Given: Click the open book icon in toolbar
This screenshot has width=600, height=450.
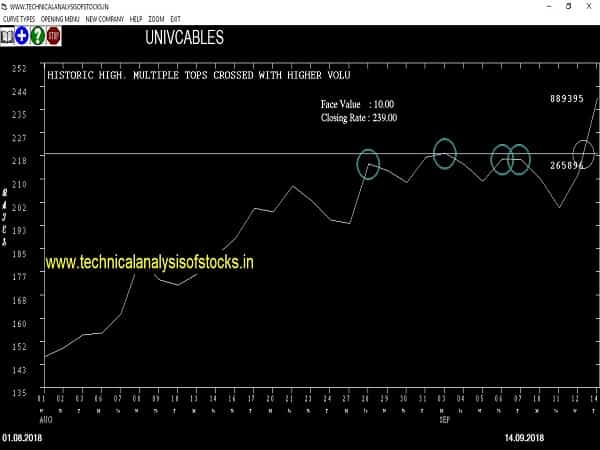Looking at the screenshot, I should point(9,37).
